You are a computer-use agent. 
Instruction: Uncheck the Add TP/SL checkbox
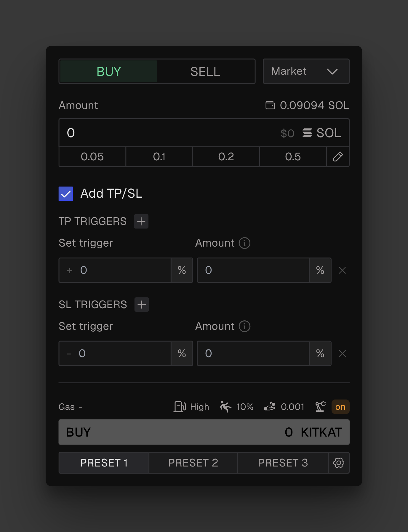click(66, 194)
